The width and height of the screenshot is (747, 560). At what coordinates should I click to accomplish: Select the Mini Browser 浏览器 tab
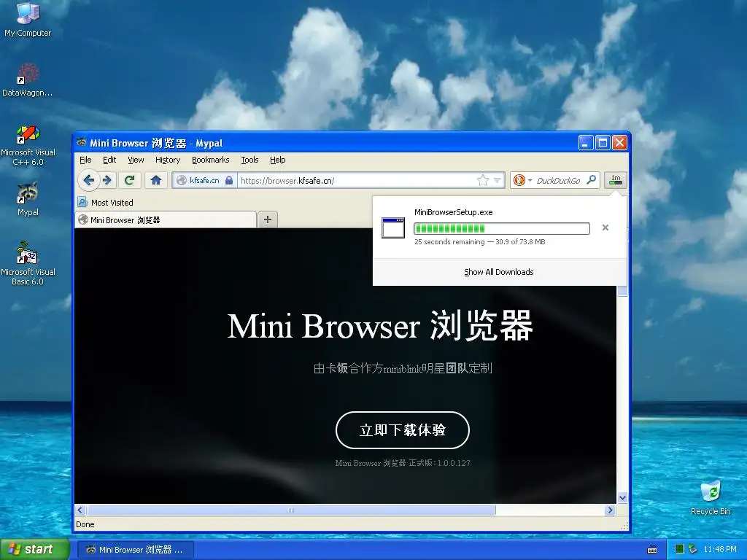coord(166,219)
